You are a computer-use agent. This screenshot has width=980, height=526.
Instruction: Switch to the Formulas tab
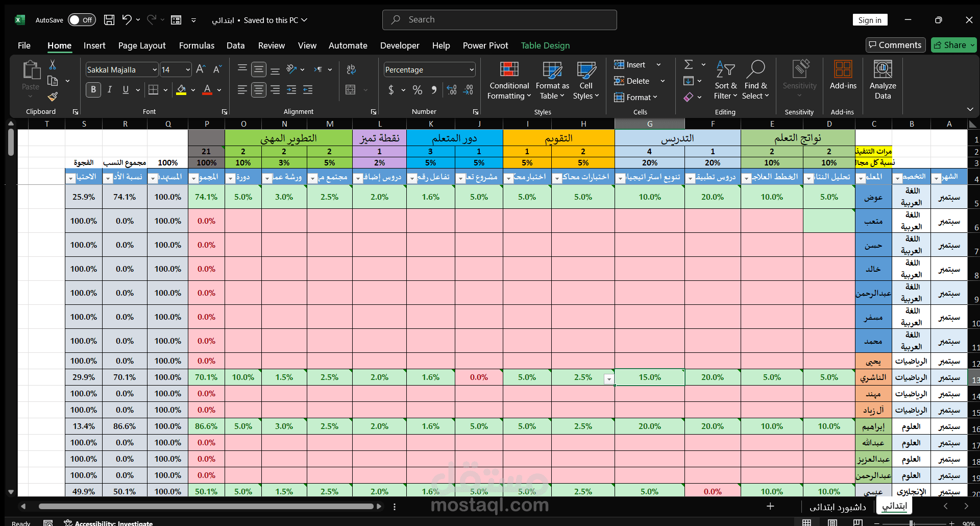tap(197, 45)
